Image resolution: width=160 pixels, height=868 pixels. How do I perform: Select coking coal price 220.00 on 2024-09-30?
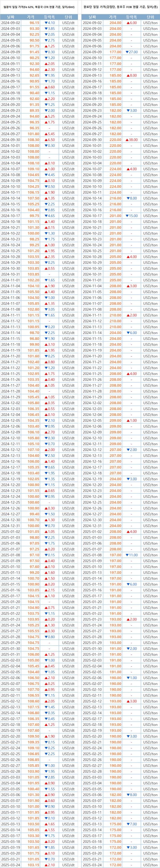tap(115, 140)
